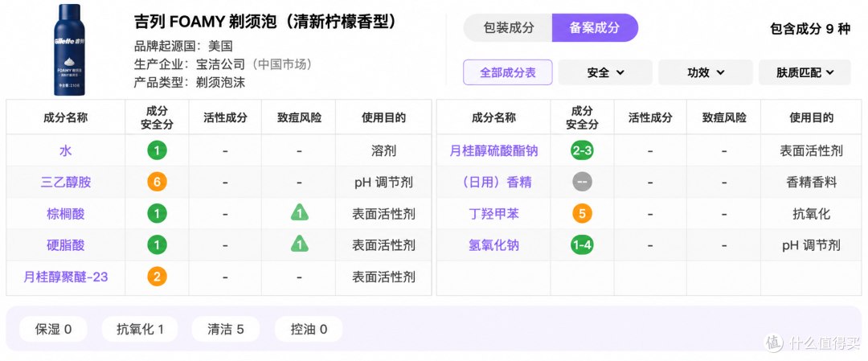Click the left table 致痘风险 header

point(299,117)
